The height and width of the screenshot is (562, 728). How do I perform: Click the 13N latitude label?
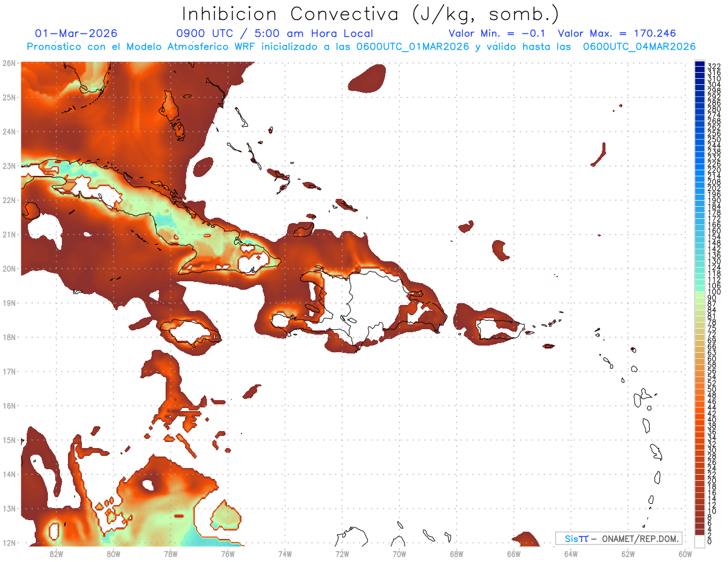(9, 509)
